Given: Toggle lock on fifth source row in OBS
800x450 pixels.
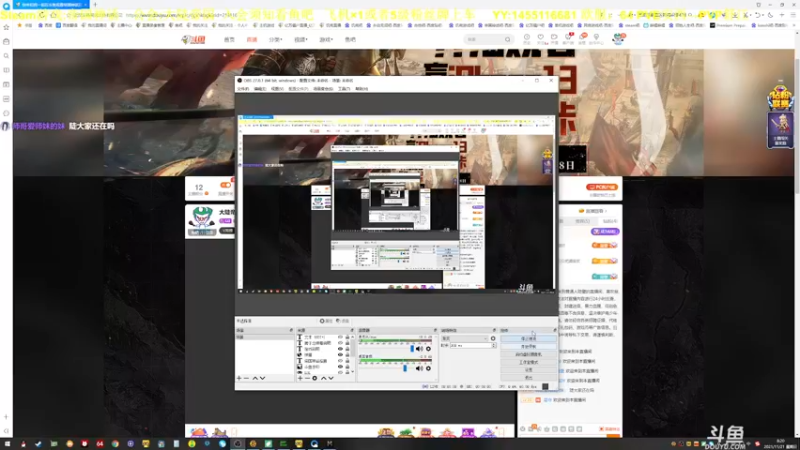Looking at the screenshot, I should [347, 361].
